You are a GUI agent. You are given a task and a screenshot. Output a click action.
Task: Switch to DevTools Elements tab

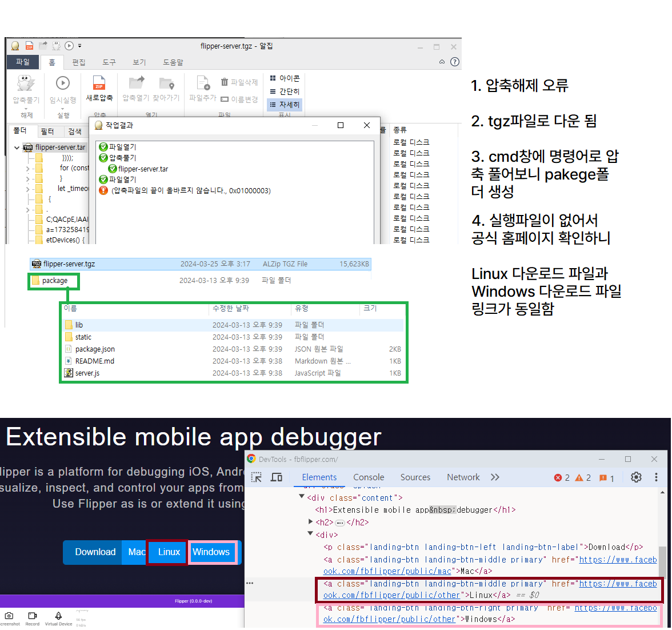click(319, 477)
